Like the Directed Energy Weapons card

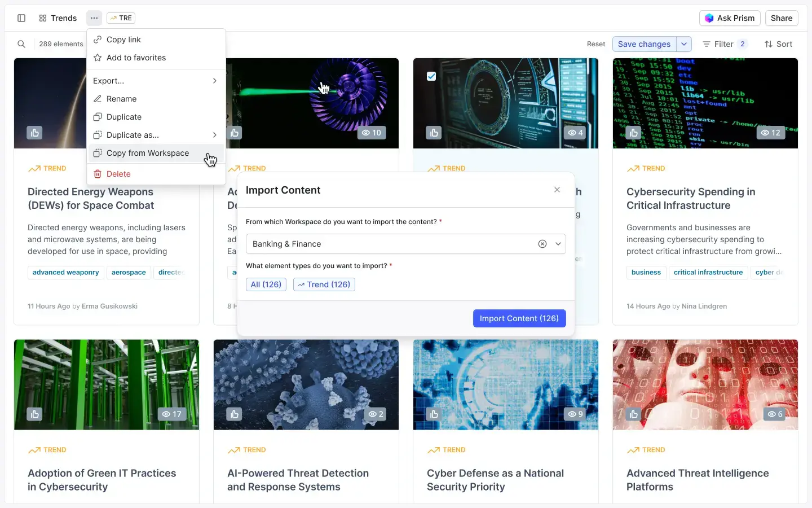(x=35, y=133)
